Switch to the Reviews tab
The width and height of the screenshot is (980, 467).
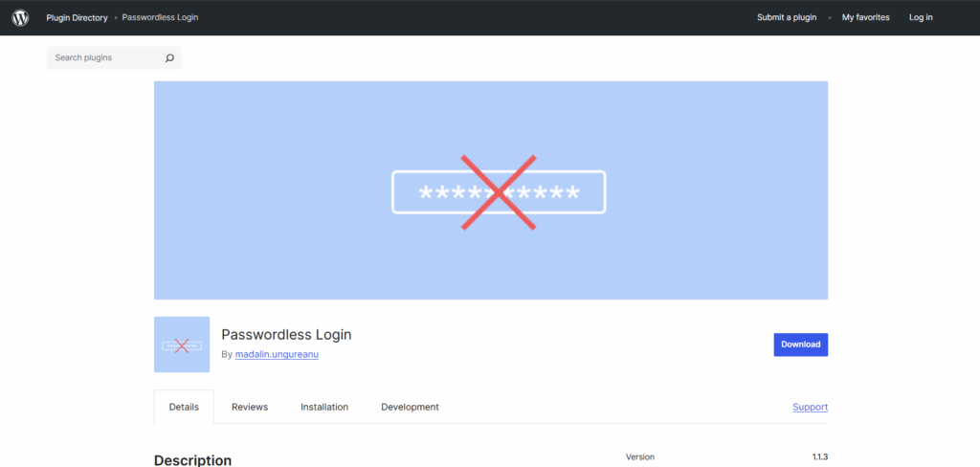[250, 407]
